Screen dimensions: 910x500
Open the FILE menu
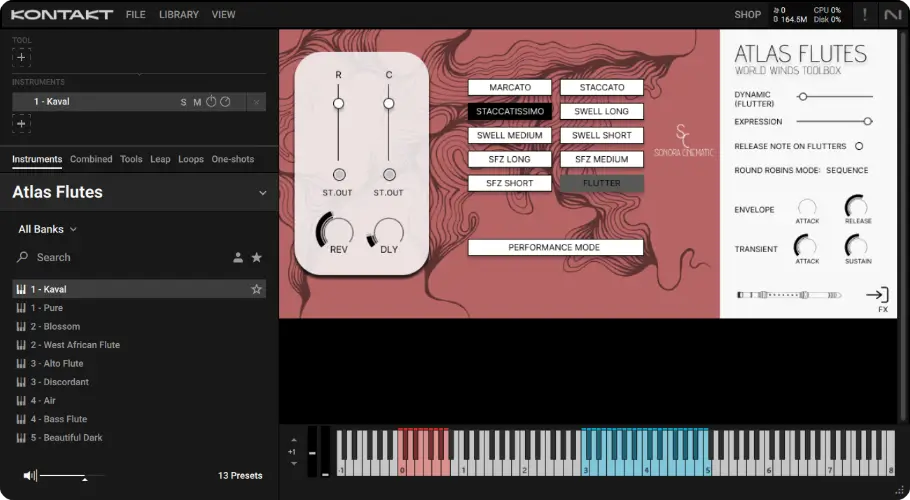(136, 15)
